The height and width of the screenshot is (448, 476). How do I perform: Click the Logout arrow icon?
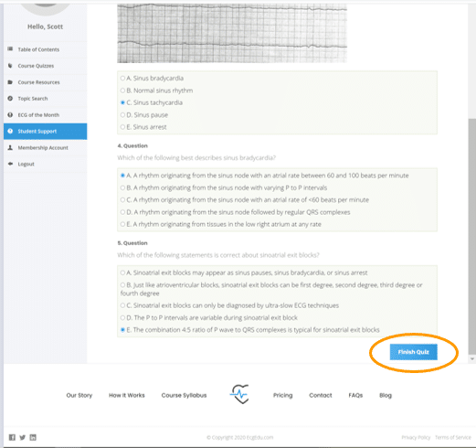[x=10, y=164]
